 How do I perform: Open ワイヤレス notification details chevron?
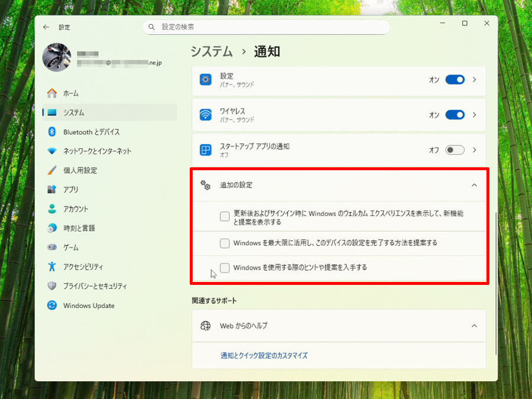point(475,115)
